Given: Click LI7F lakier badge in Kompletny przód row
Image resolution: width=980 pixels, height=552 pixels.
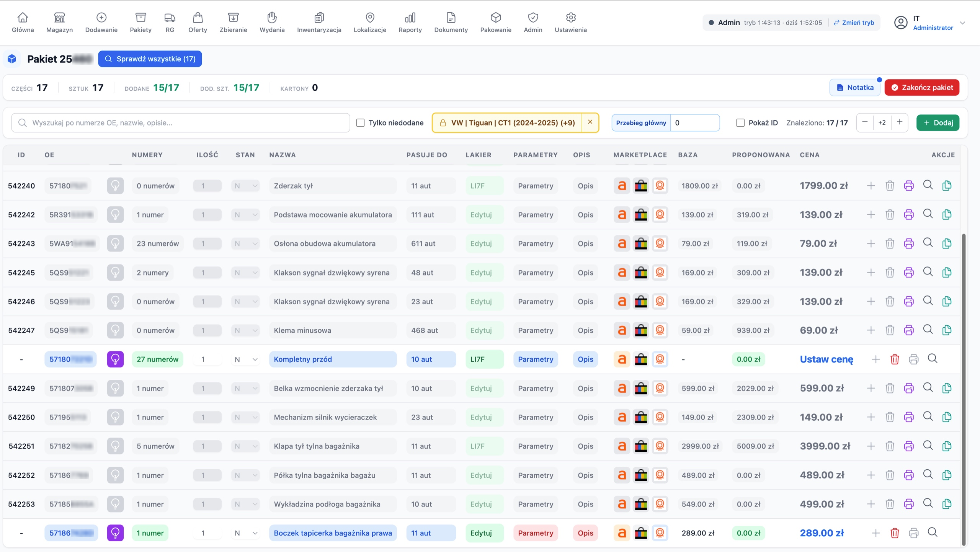Looking at the screenshot, I should [485, 359].
